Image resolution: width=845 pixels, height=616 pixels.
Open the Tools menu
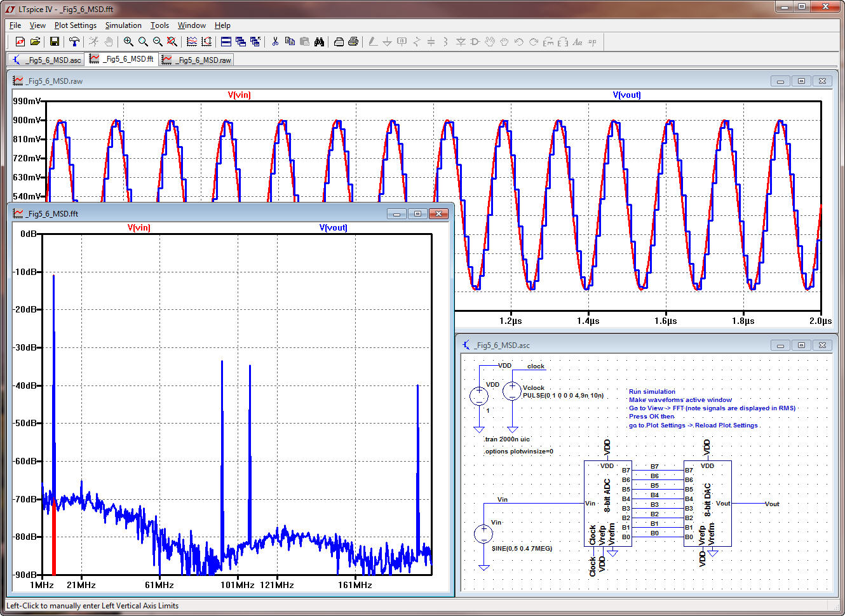click(x=159, y=25)
